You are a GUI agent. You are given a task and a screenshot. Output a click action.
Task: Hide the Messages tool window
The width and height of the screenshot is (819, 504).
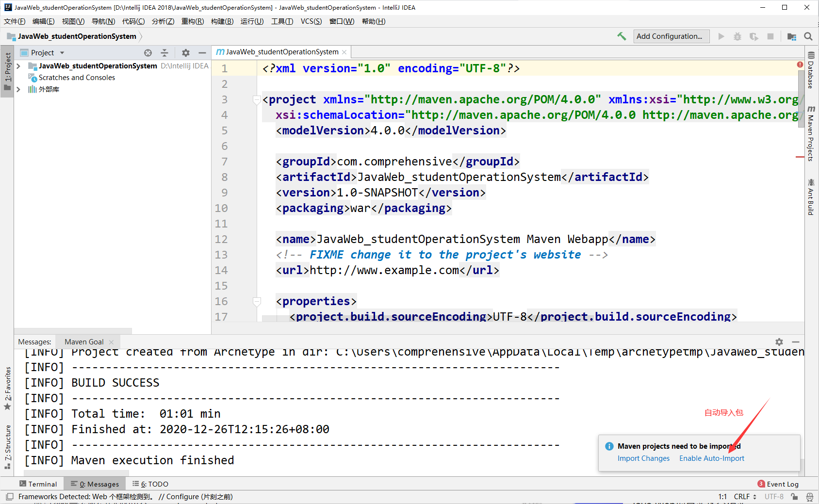coord(796,342)
